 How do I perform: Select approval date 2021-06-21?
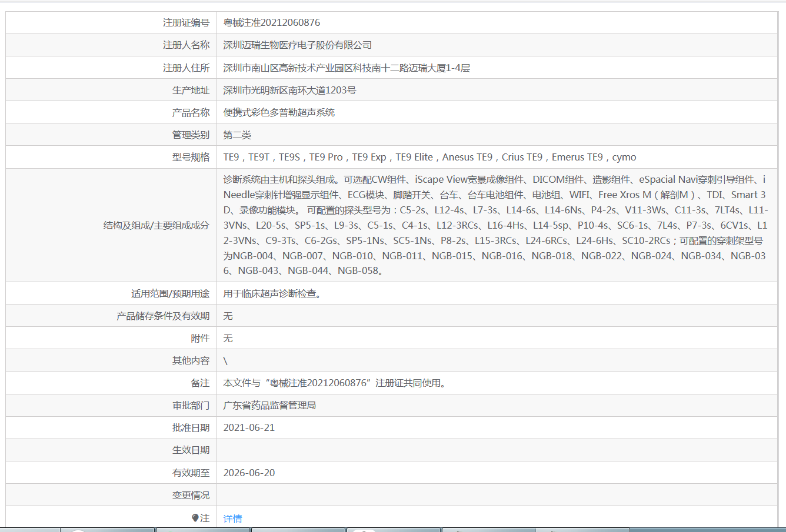(249, 427)
